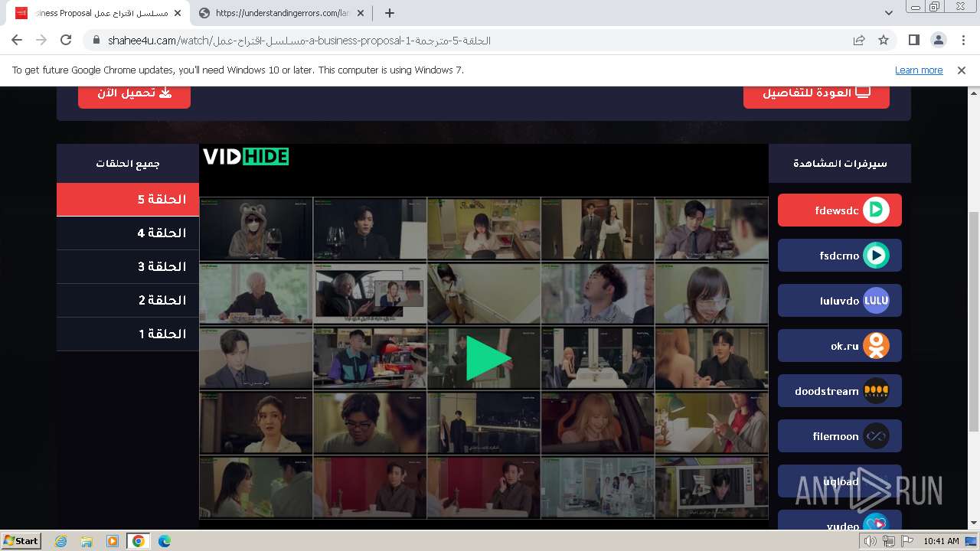Screen dimensions: 980x551
Task: Open episode الحلقة 4
Action: 128,233
